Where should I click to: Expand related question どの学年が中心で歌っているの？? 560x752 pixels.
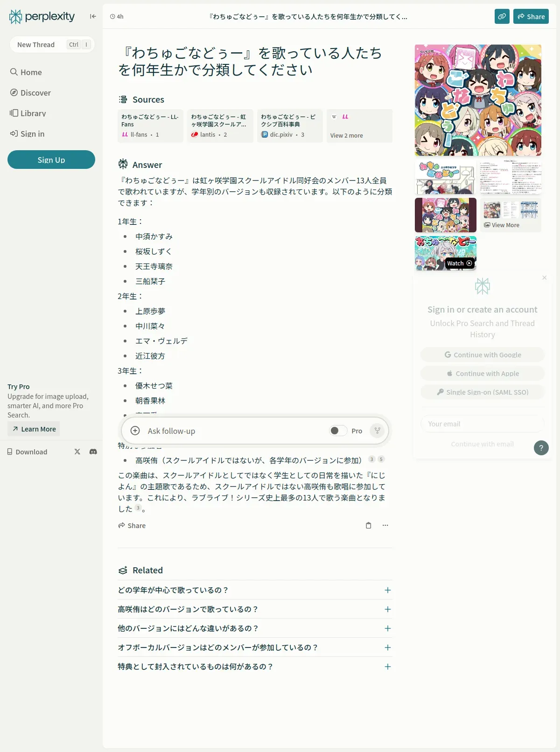(x=255, y=590)
